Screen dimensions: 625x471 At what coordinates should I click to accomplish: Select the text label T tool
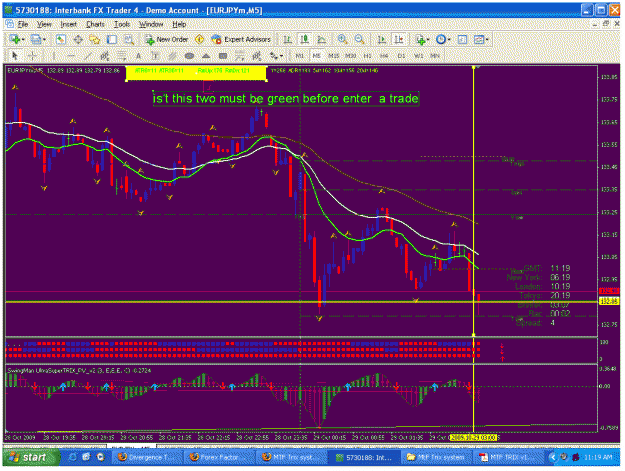coord(155,56)
